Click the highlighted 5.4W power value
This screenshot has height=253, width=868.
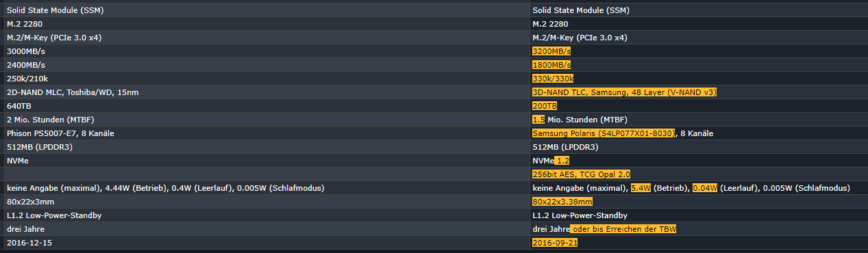pyautogui.click(x=640, y=188)
